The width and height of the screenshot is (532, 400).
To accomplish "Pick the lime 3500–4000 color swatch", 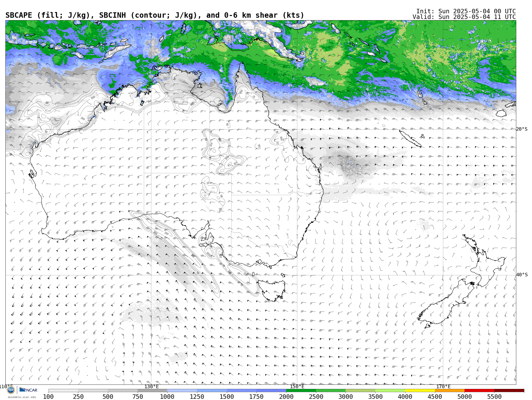I will point(390,391).
